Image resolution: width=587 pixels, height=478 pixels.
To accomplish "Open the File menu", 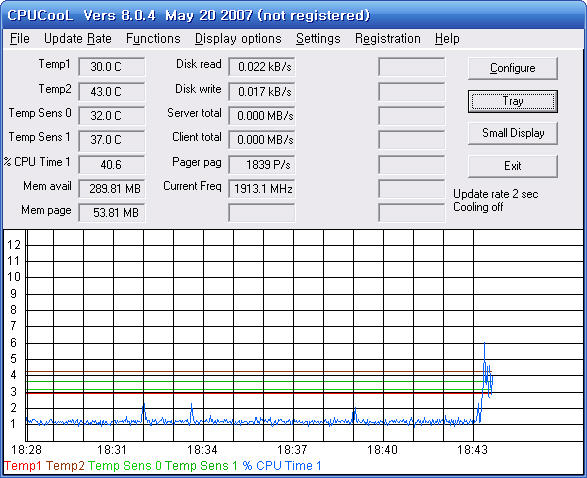I will 19,39.
